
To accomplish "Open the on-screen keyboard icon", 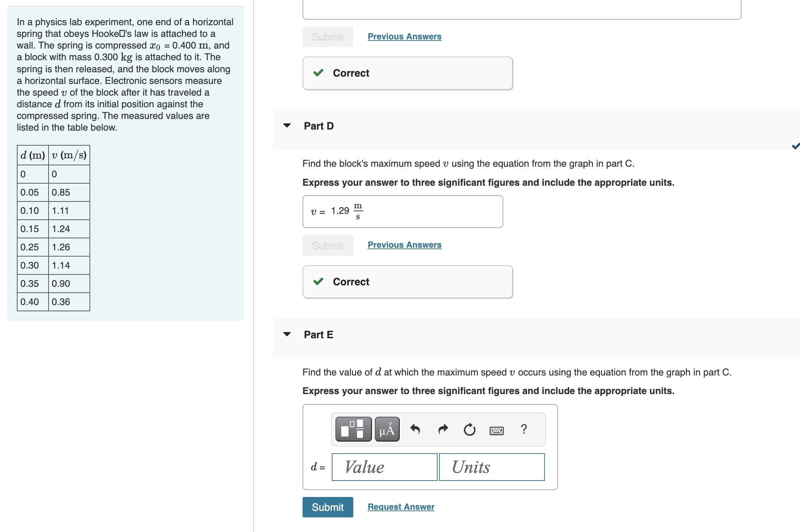I will click(x=497, y=430).
